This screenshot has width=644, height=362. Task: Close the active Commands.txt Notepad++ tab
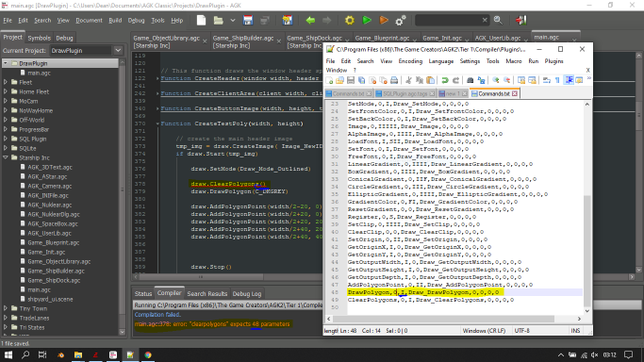[515, 93]
